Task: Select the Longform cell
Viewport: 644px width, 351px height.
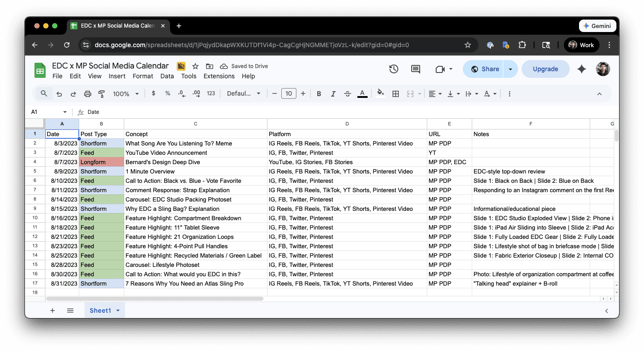Action: tap(101, 162)
